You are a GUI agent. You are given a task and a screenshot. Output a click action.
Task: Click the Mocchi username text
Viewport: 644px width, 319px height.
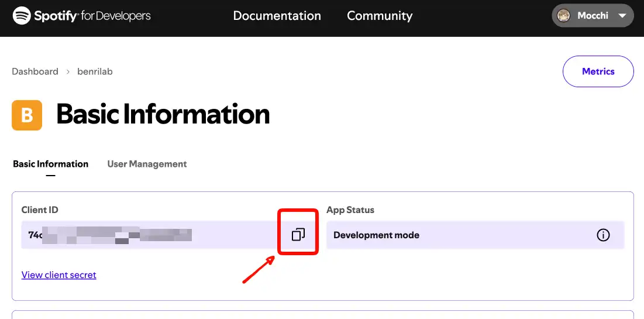pyautogui.click(x=593, y=16)
